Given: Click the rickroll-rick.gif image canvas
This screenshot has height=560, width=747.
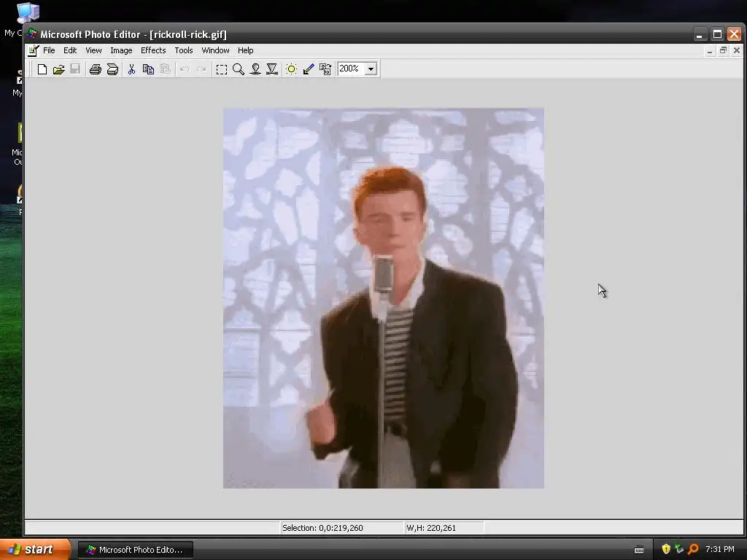Looking at the screenshot, I should [384, 298].
